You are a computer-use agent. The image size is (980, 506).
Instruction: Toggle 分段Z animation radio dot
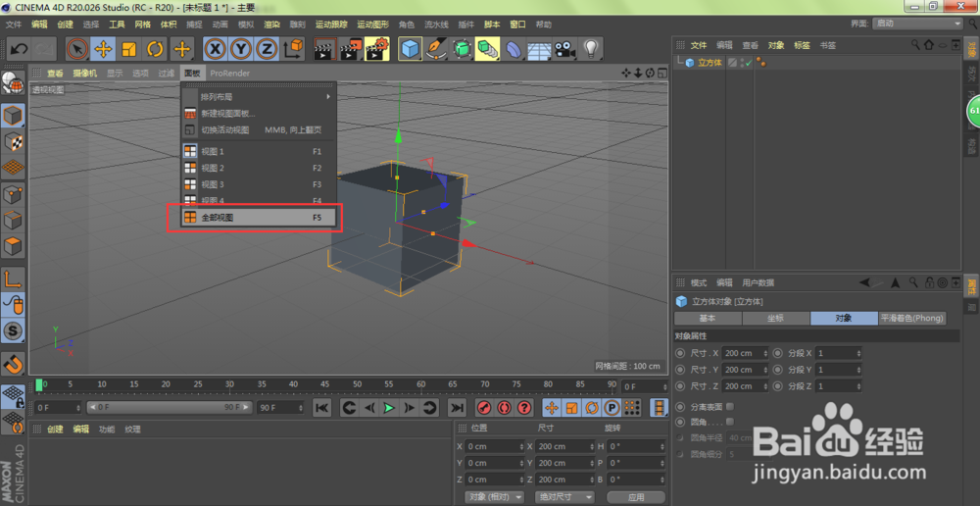[x=777, y=386]
